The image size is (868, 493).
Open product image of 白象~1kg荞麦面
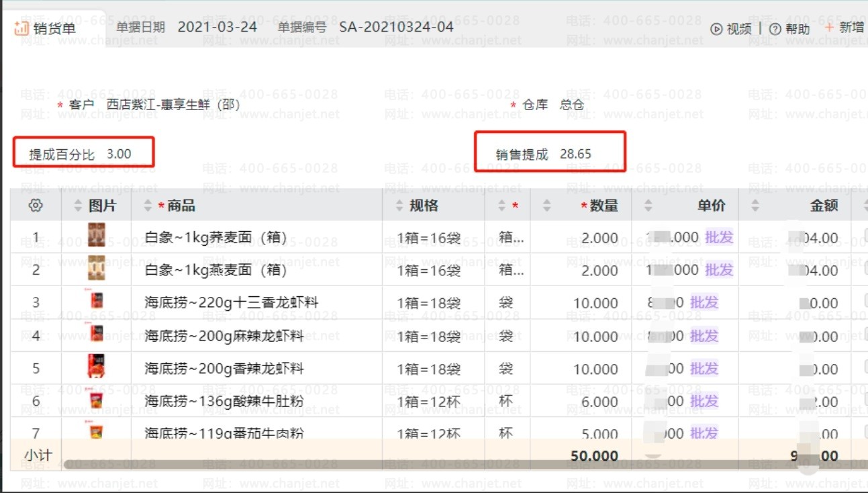click(x=97, y=236)
